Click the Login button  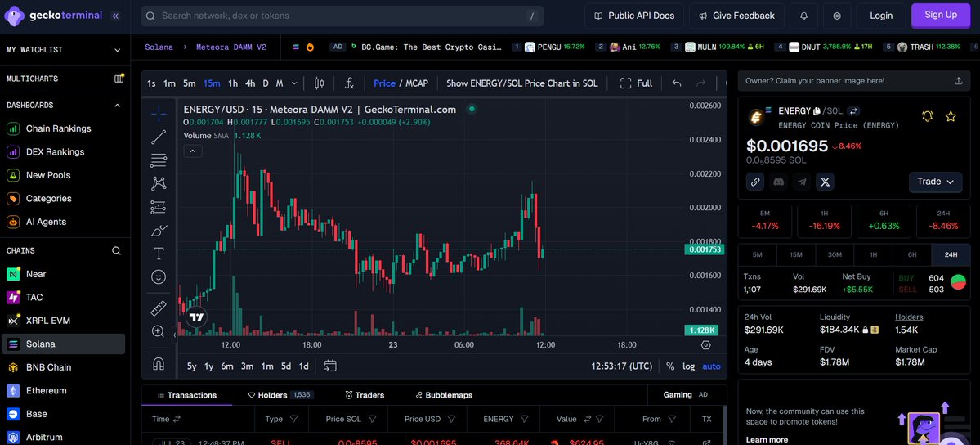pyautogui.click(x=880, y=16)
